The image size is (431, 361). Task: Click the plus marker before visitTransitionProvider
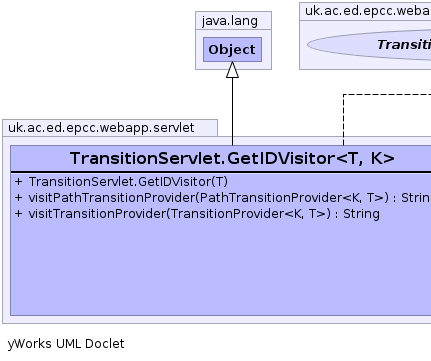click(x=18, y=214)
